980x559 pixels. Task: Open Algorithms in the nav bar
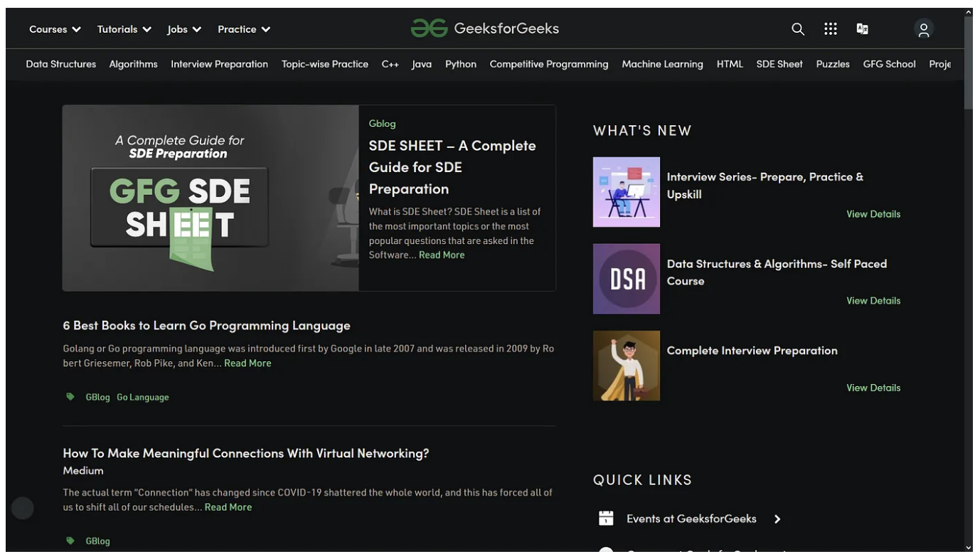(x=134, y=64)
